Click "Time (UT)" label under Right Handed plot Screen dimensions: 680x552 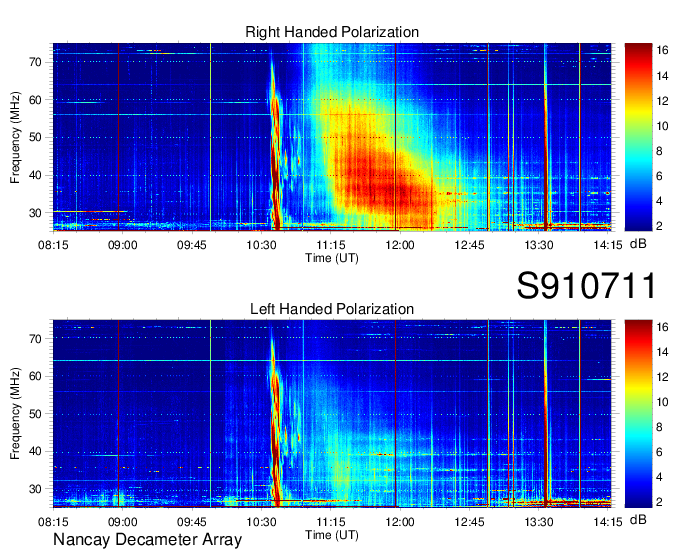[332, 258]
